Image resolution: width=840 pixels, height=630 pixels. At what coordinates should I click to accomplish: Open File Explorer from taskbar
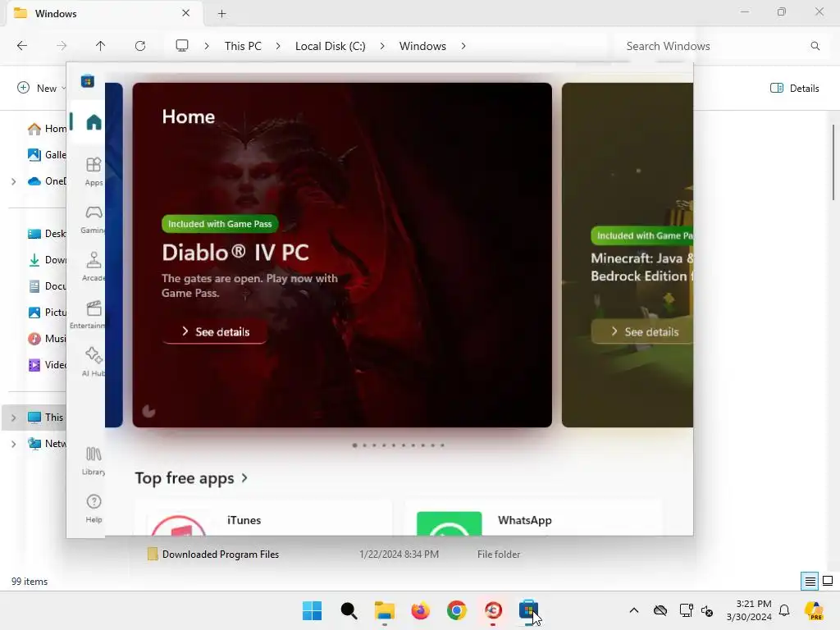[x=385, y=610]
